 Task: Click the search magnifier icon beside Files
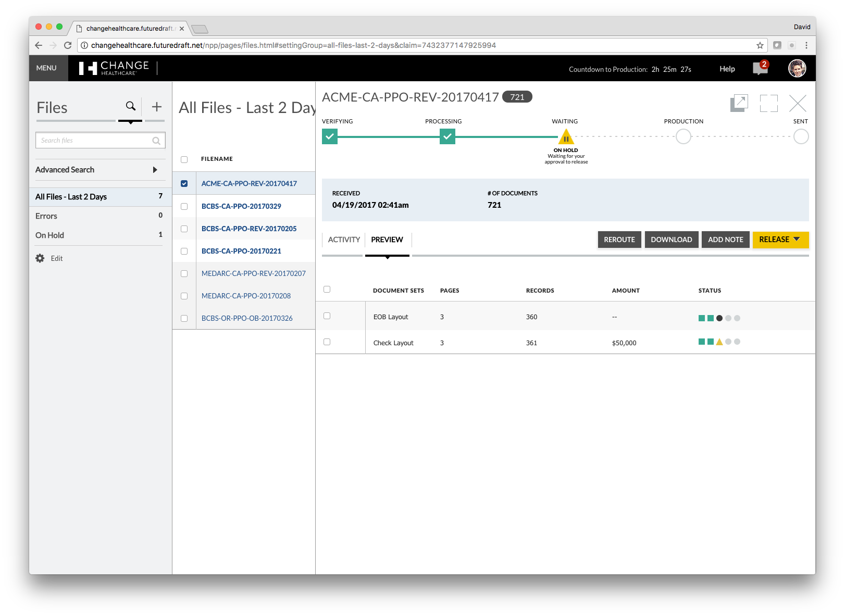130,106
